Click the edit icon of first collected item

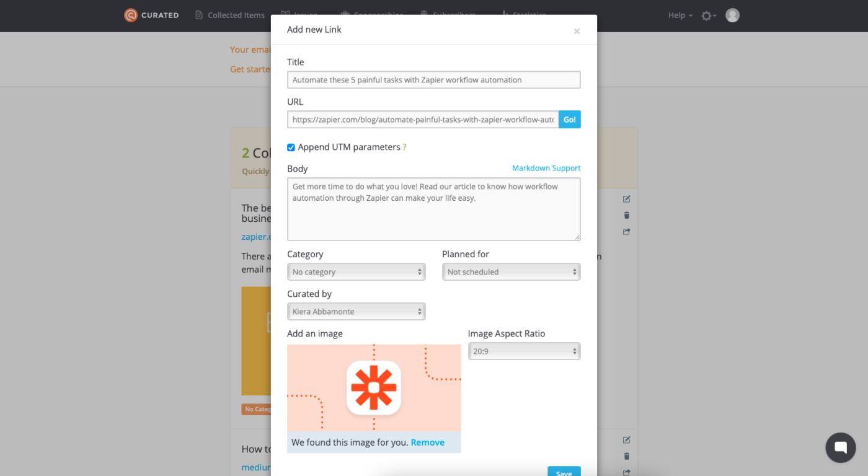pos(627,199)
